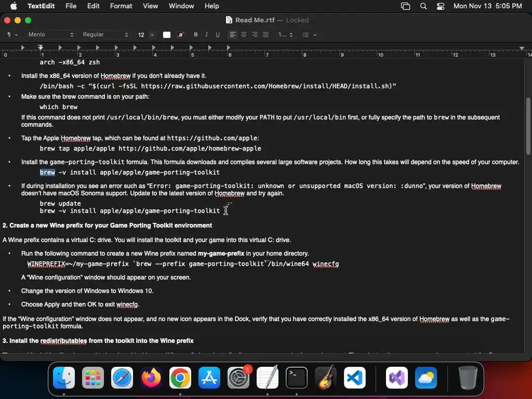Align text right
Viewport: 532px width, 399px height.
click(x=255, y=35)
